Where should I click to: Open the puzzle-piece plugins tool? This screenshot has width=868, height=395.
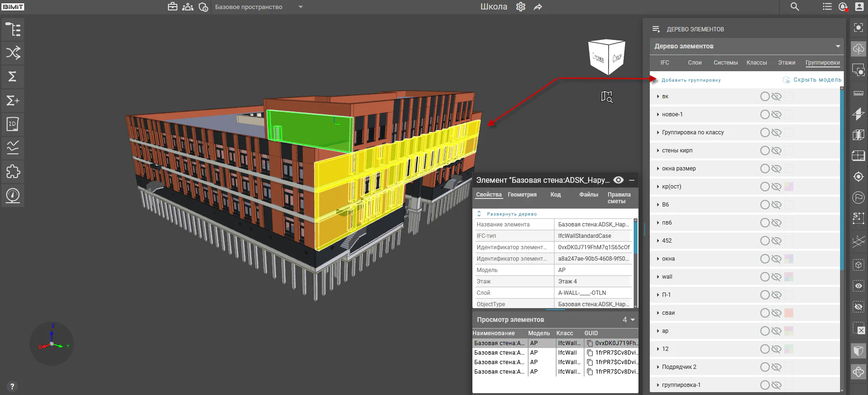(13, 171)
